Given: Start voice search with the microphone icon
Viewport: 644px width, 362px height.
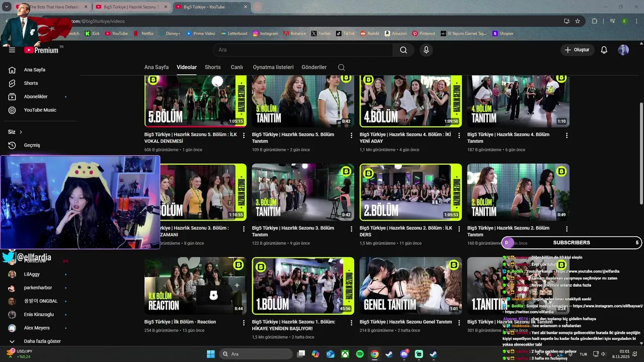Looking at the screenshot, I should [426, 50].
